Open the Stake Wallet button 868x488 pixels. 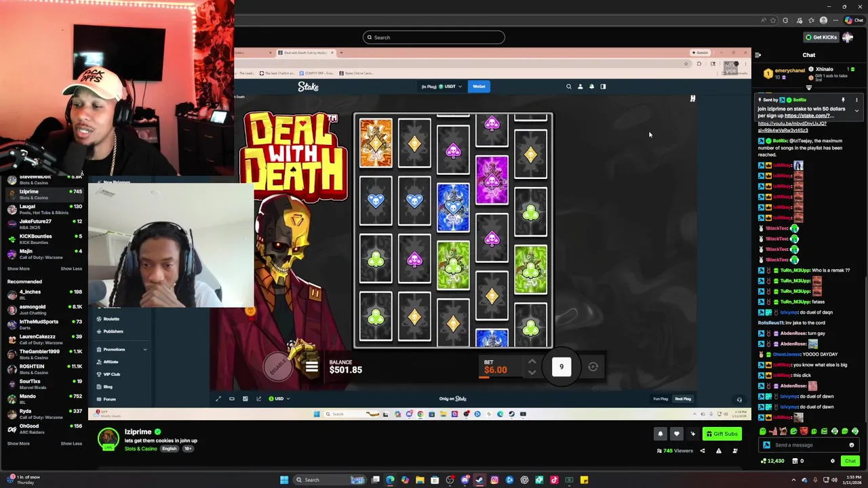(x=479, y=86)
